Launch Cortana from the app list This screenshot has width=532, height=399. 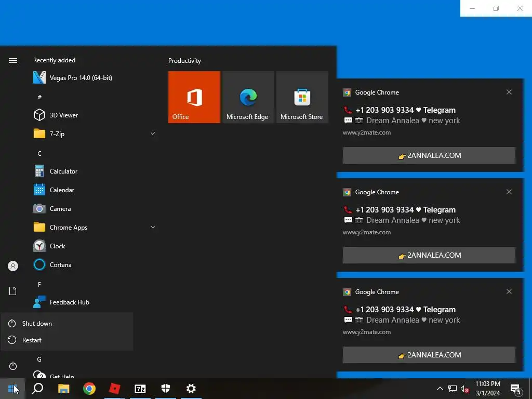[95, 264]
